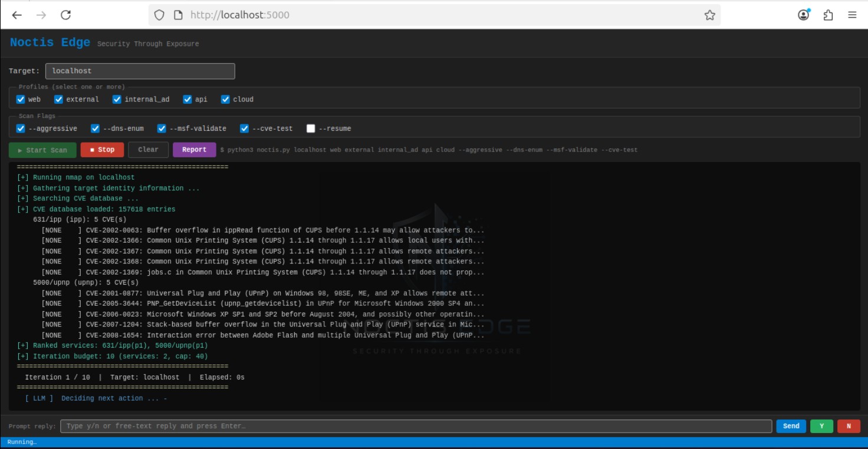Reload the localhost page
The width and height of the screenshot is (868, 449).
pos(66,15)
